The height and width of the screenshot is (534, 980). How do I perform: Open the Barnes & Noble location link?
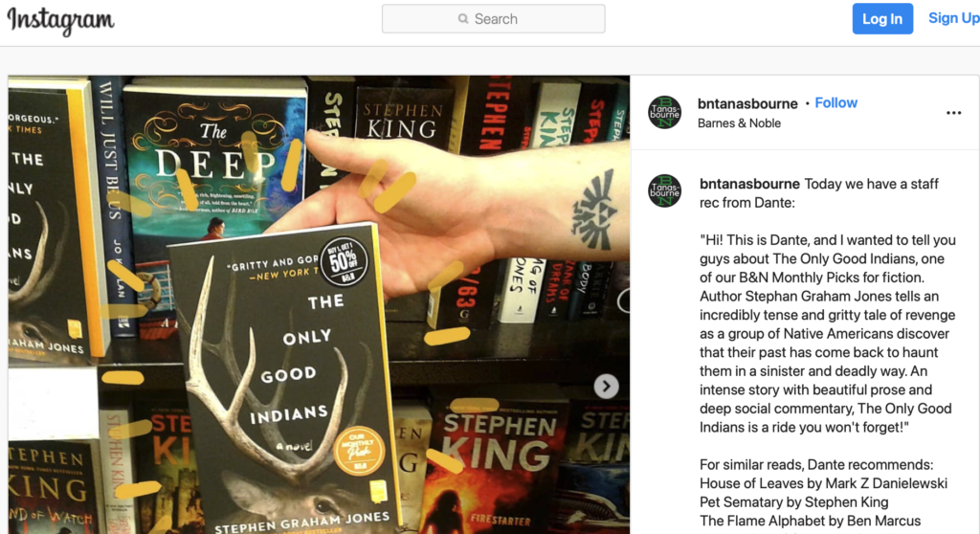(x=739, y=123)
